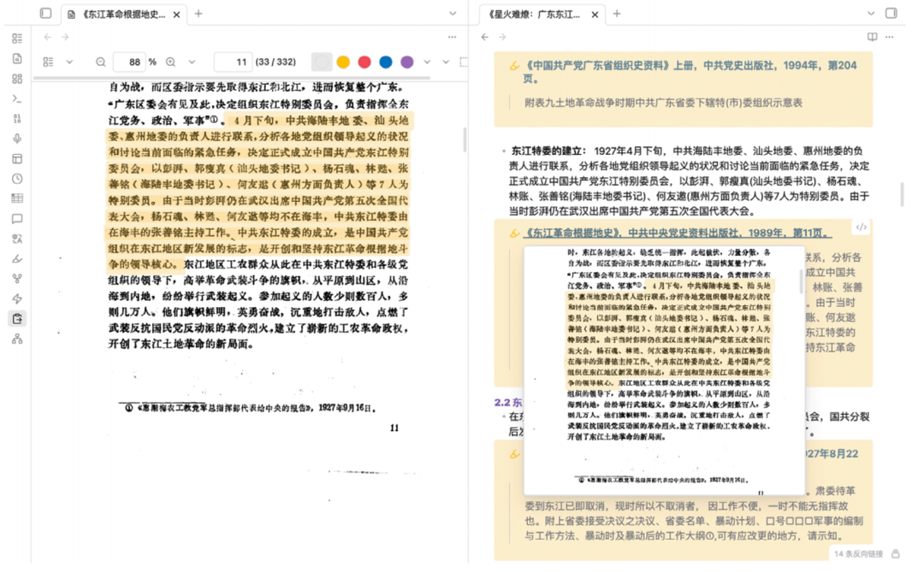
Task: Click the page number field showing 11
Action: [x=234, y=62]
